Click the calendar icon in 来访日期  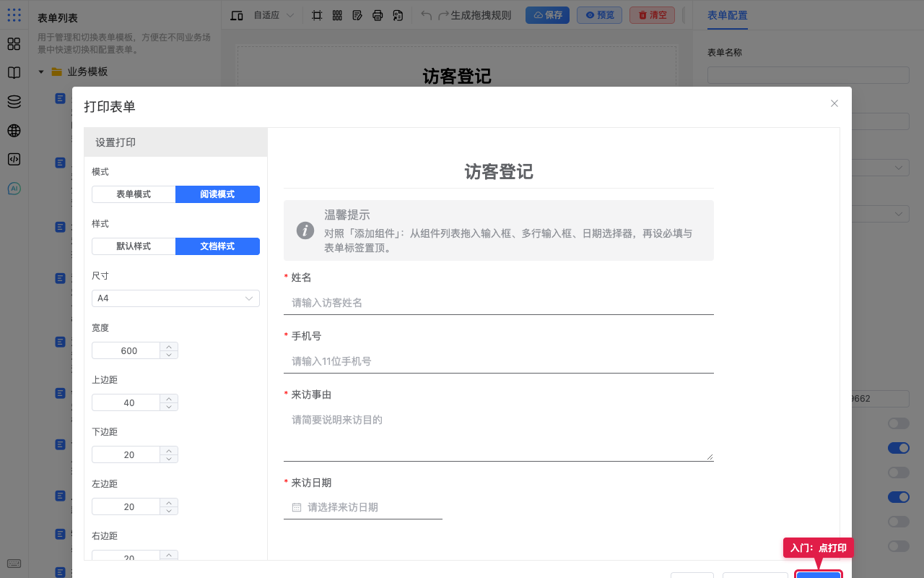(297, 507)
